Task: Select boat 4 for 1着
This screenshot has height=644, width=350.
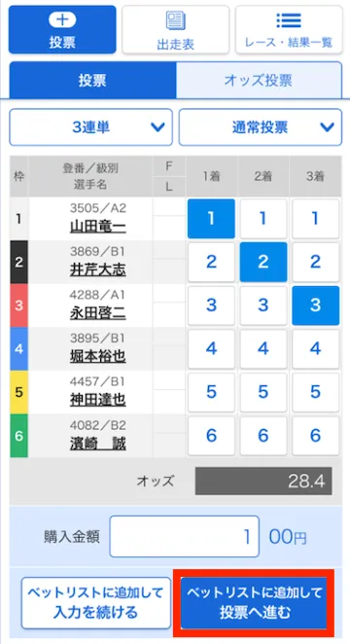Action: tap(211, 348)
